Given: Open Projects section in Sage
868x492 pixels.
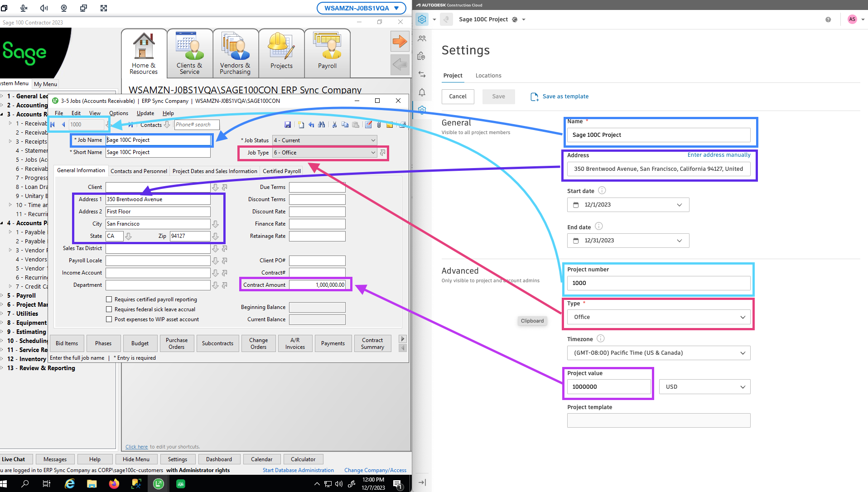Looking at the screenshot, I should pyautogui.click(x=281, y=53).
